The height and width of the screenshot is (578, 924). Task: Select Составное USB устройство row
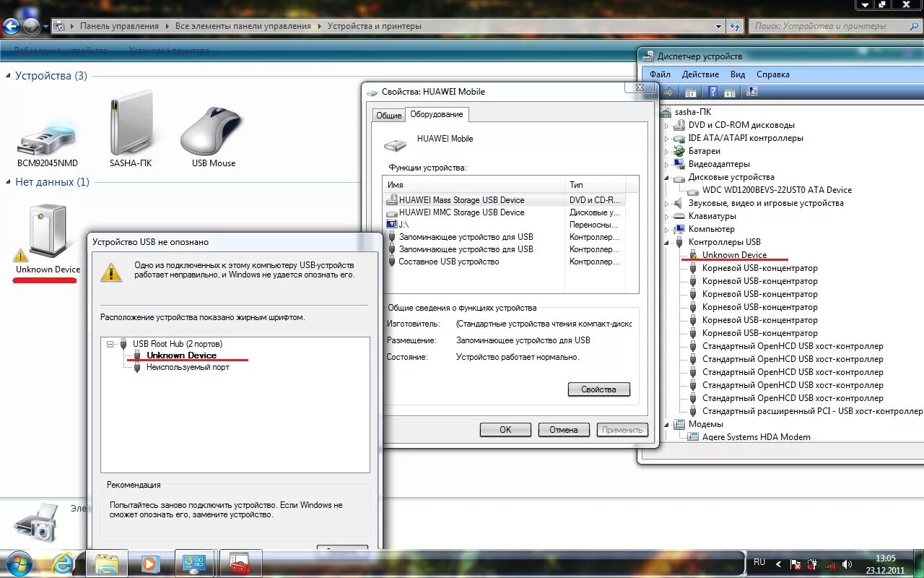[x=505, y=262]
